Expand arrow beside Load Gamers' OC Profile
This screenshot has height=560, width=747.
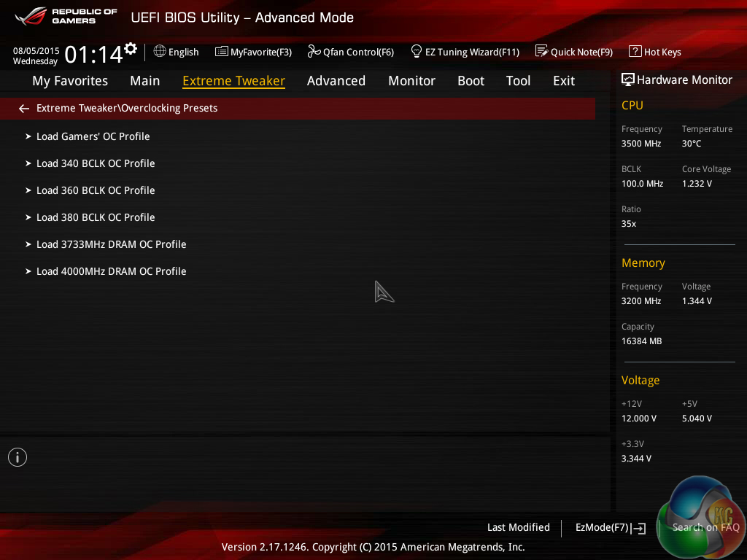pos(28,136)
